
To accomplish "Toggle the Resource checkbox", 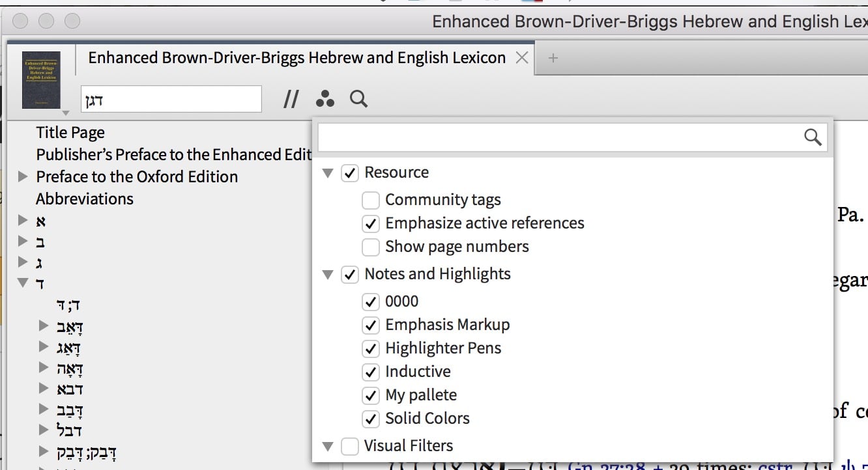I will pos(350,173).
